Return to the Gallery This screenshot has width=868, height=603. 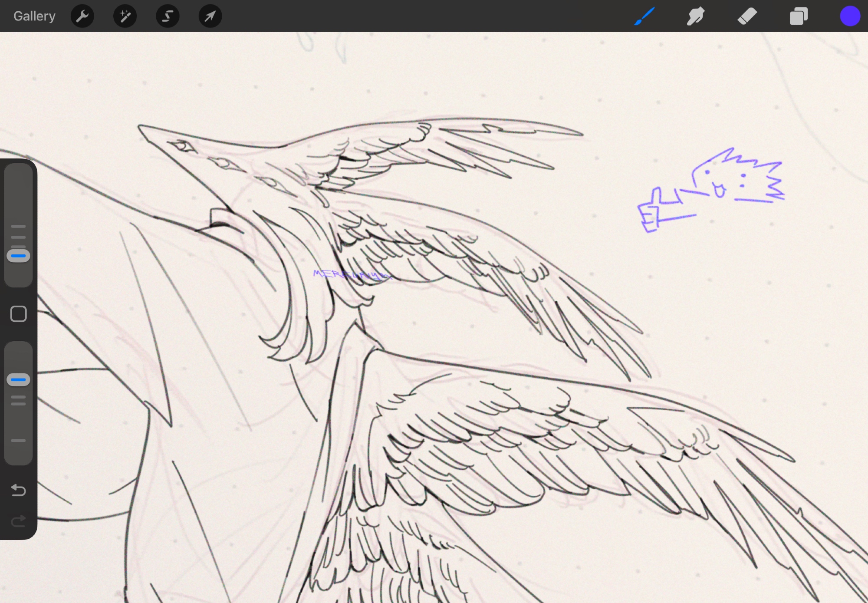(x=34, y=16)
